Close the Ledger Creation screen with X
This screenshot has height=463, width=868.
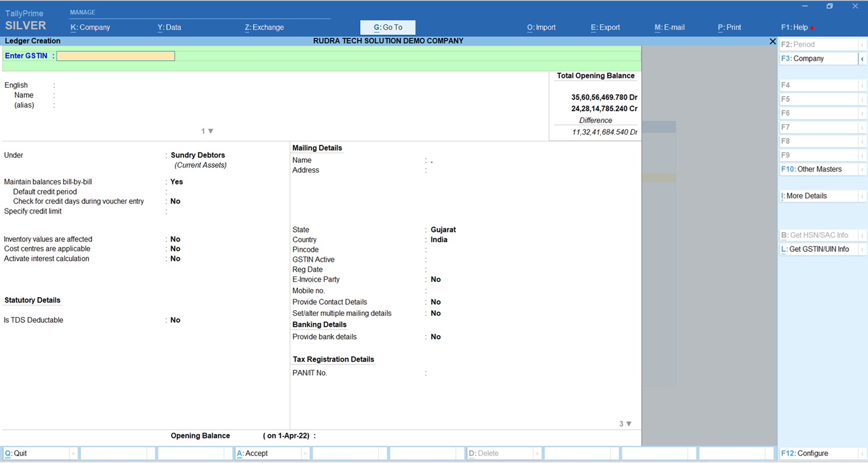pos(773,41)
